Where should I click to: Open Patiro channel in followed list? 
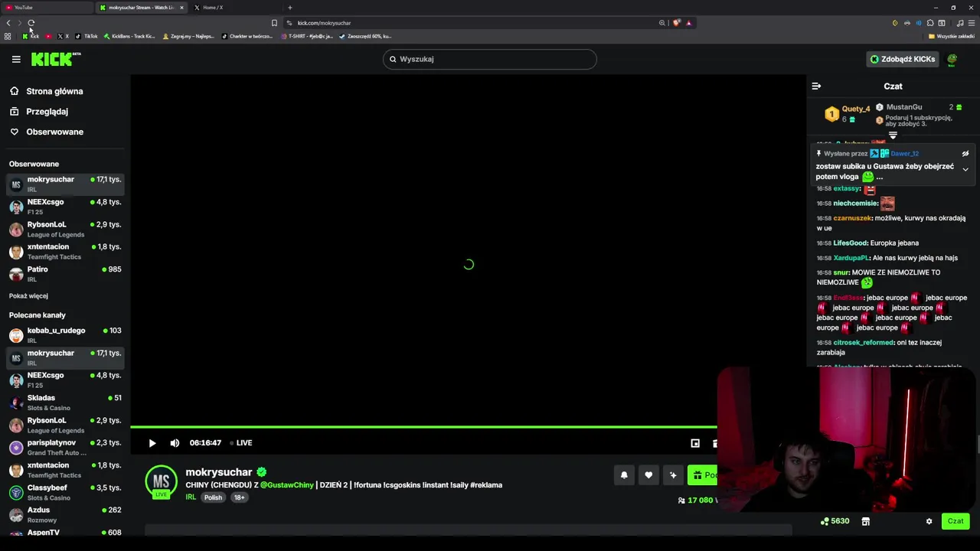65,274
